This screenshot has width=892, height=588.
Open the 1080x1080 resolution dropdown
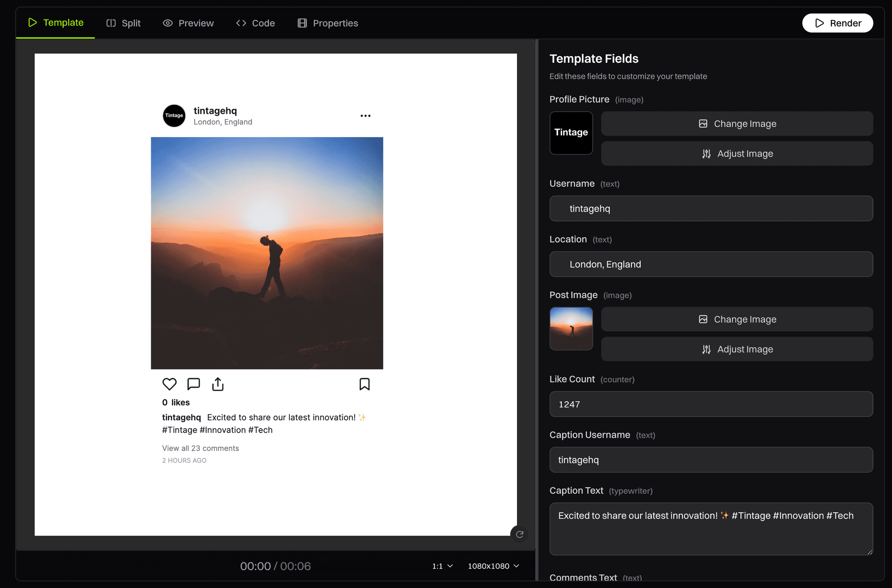point(493,566)
